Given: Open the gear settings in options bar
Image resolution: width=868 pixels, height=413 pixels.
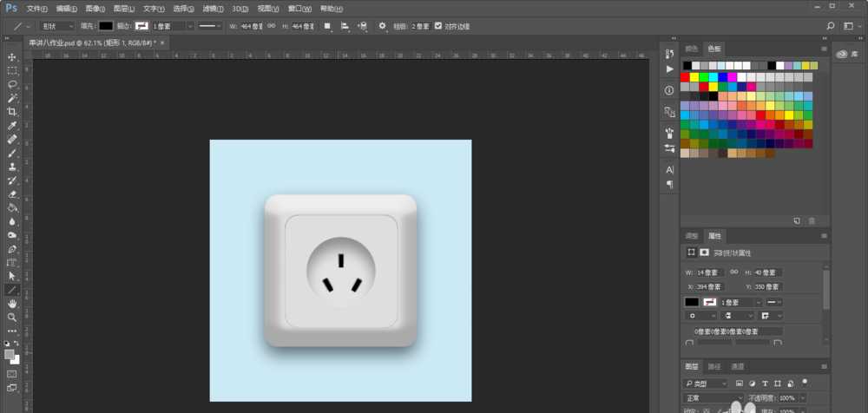Looking at the screenshot, I should (x=382, y=26).
